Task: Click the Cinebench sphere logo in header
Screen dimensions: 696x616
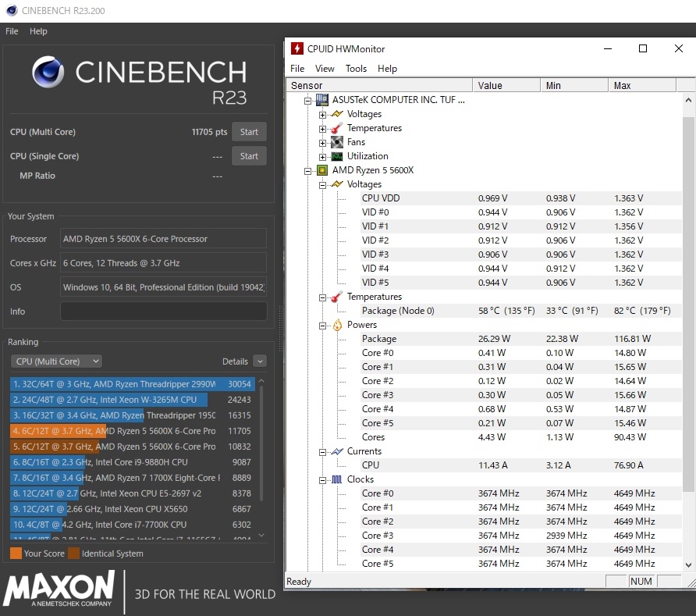Action: (x=48, y=72)
